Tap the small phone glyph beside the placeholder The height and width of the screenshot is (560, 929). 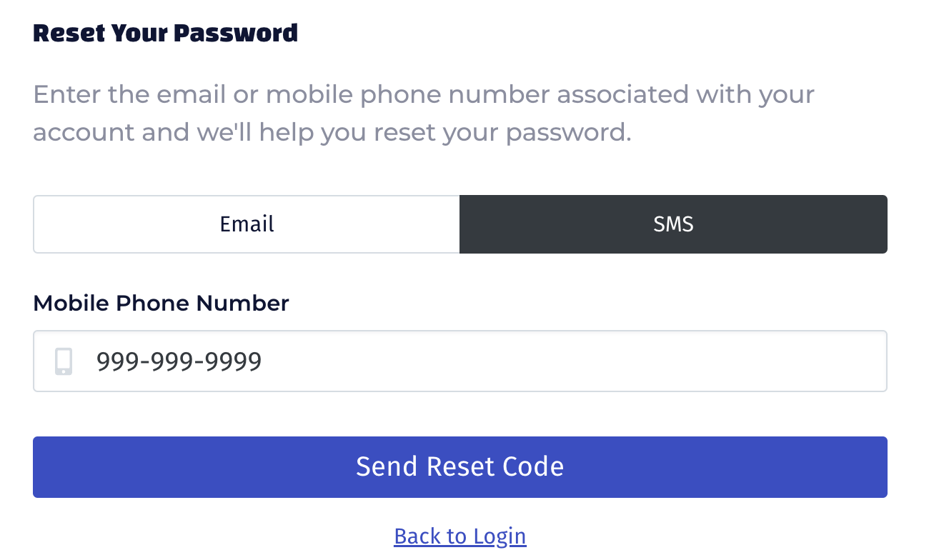pyautogui.click(x=64, y=361)
